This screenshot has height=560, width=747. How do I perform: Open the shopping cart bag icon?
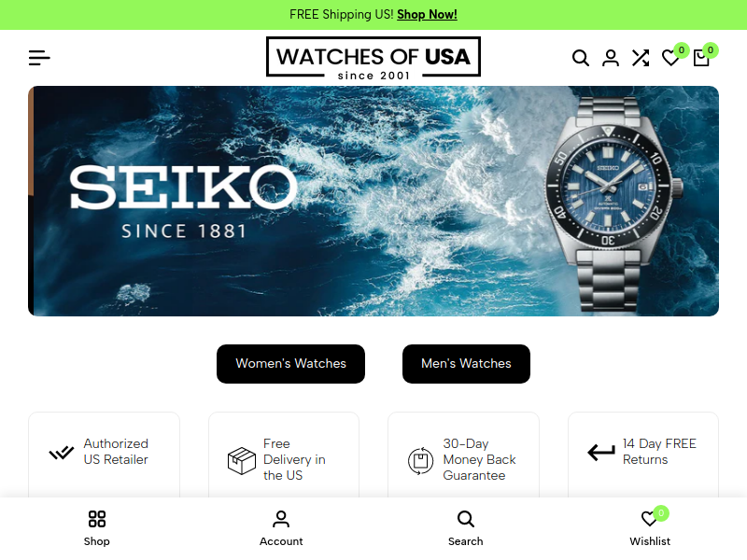701,58
